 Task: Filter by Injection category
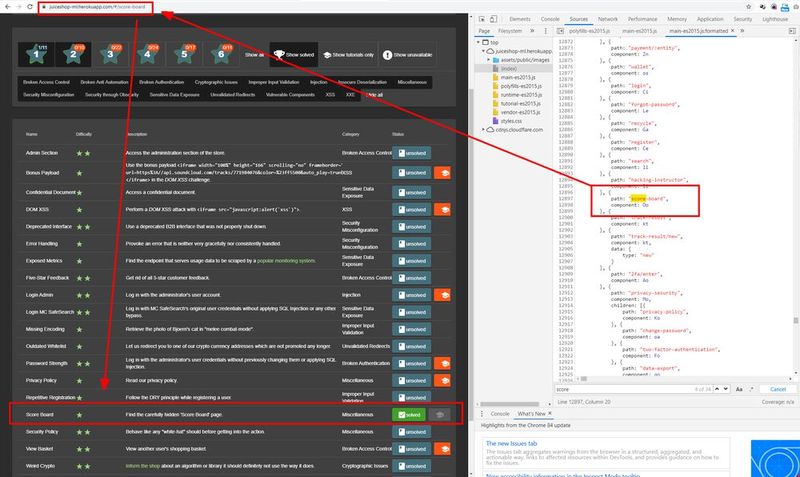point(319,82)
